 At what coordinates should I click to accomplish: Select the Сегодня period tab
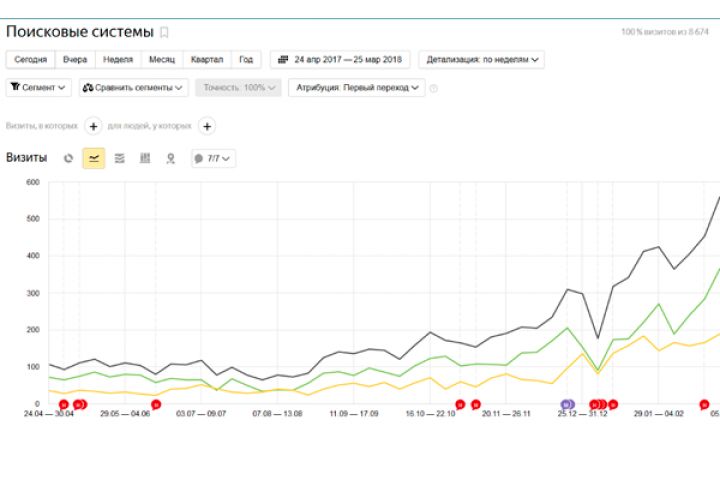click(x=30, y=59)
